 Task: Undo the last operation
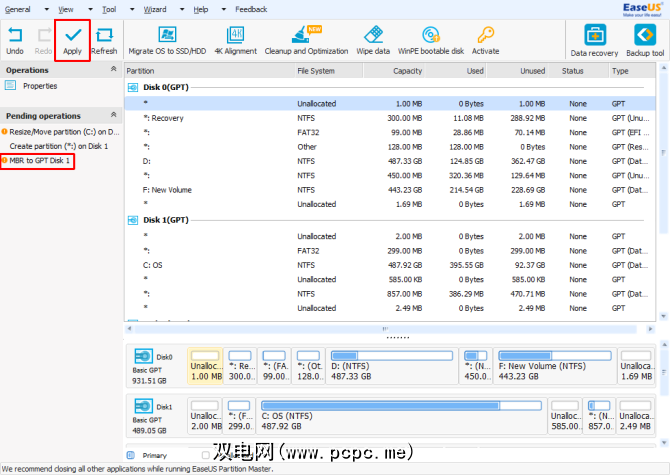click(15, 41)
